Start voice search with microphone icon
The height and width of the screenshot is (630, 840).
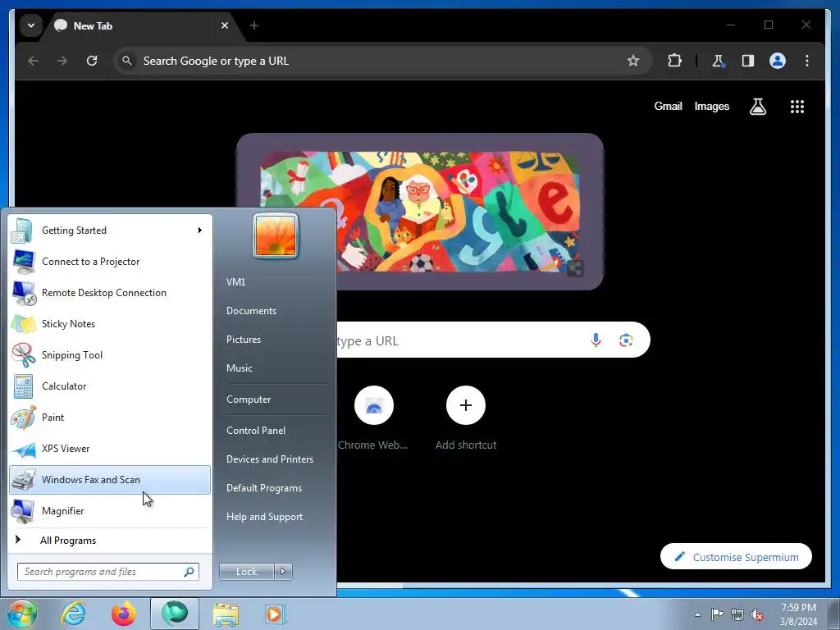click(x=596, y=340)
